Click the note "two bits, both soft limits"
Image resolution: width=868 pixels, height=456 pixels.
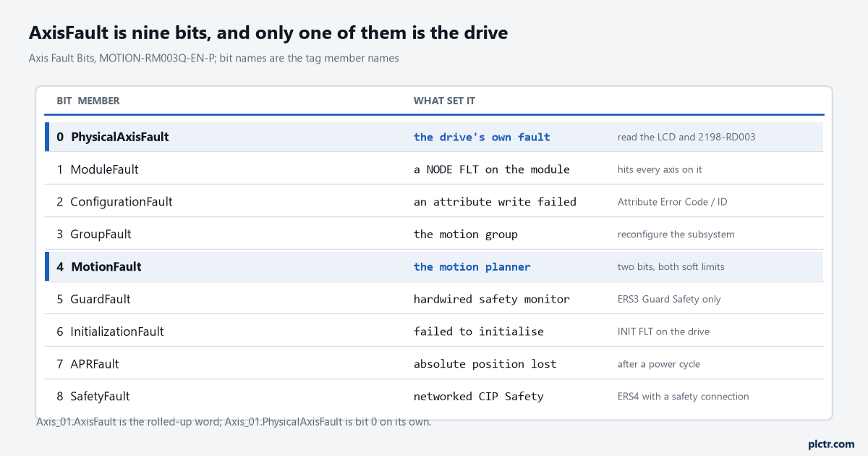(671, 267)
